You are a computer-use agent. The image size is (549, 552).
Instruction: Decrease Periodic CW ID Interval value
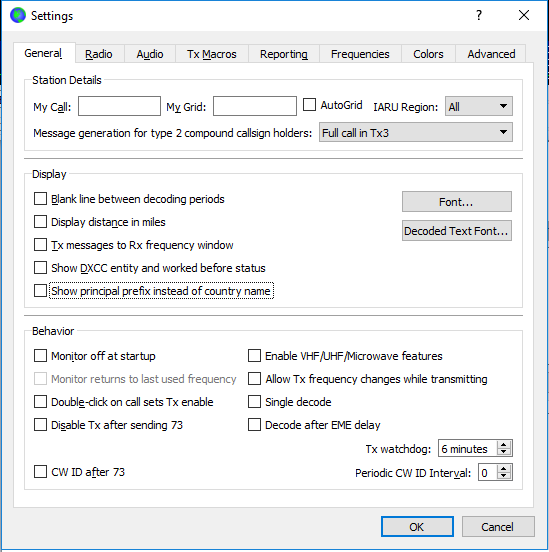pyautogui.click(x=504, y=476)
